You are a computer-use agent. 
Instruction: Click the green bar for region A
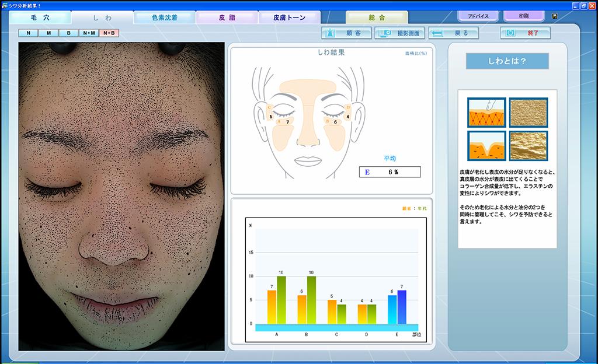click(x=281, y=300)
